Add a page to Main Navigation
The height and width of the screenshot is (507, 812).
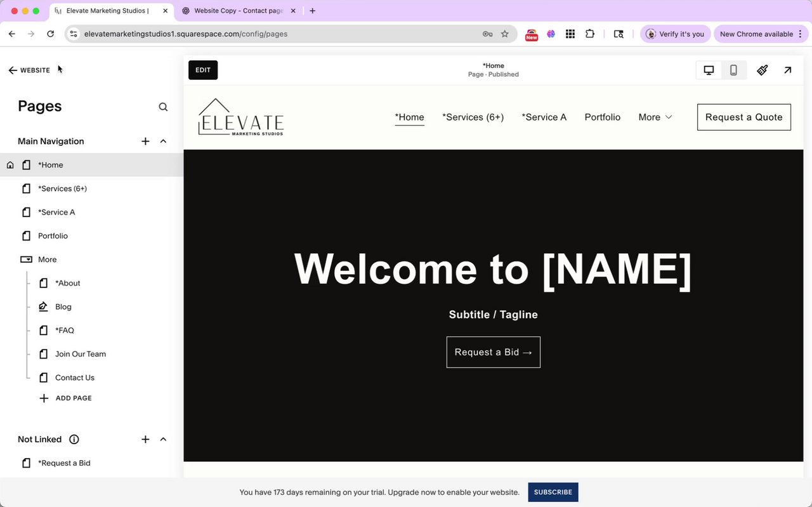(145, 141)
